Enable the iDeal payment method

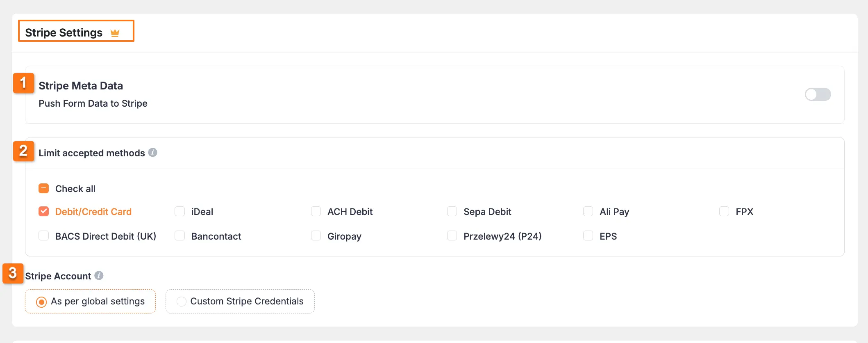(x=180, y=211)
